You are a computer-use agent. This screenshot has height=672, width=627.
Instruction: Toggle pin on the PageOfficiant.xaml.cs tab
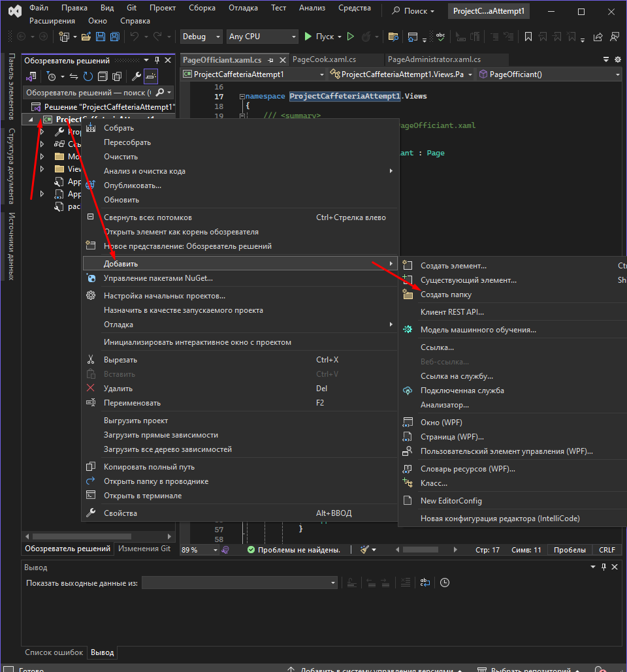point(270,60)
